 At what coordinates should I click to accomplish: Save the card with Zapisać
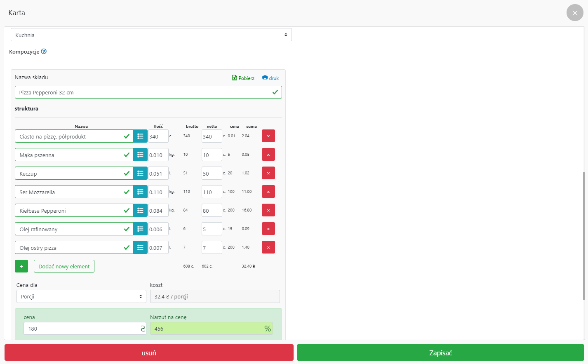point(440,353)
